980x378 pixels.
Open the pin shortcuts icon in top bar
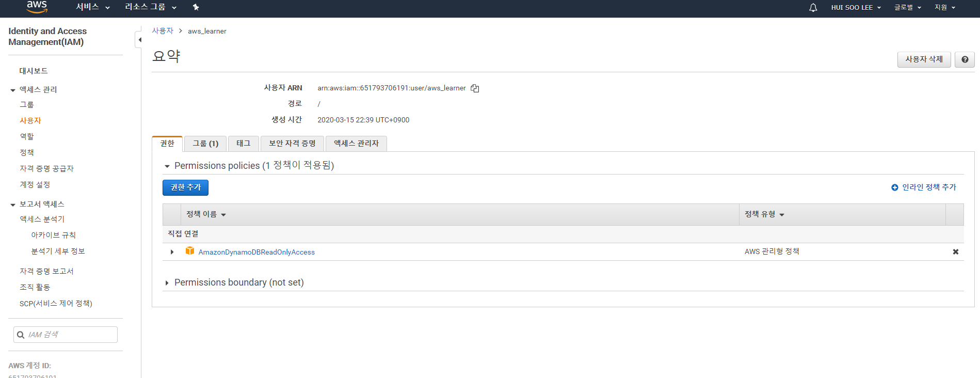(x=196, y=7)
